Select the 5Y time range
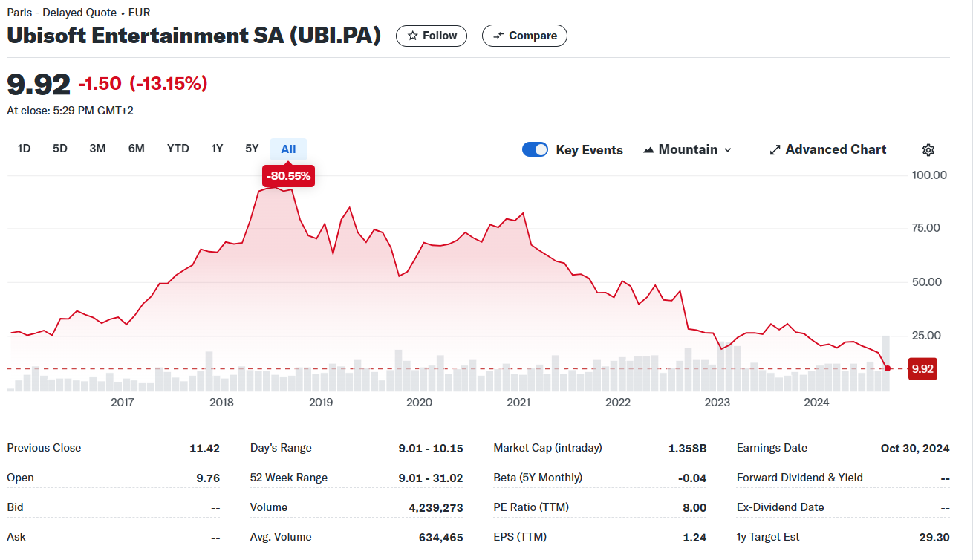 252,149
